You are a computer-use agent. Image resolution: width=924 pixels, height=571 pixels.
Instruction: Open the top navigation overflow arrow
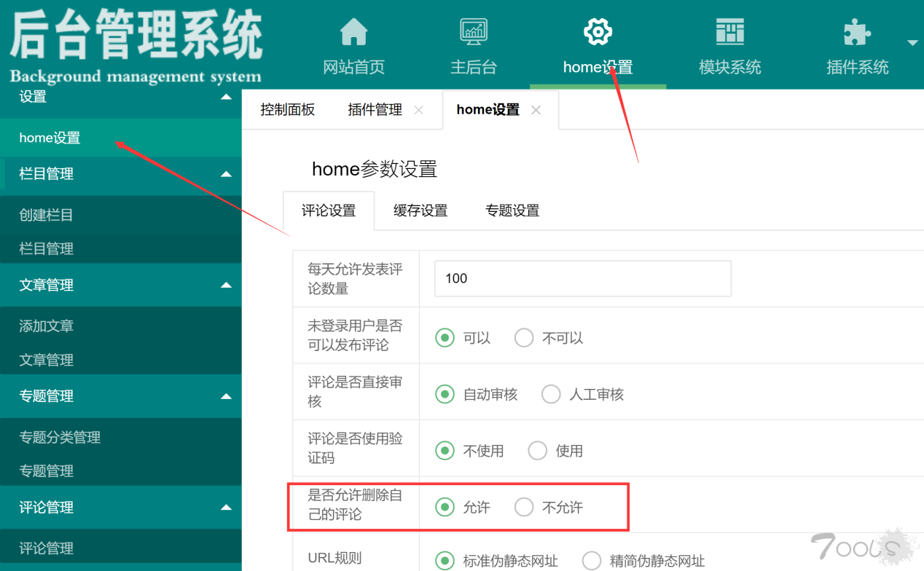tap(912, 43)
